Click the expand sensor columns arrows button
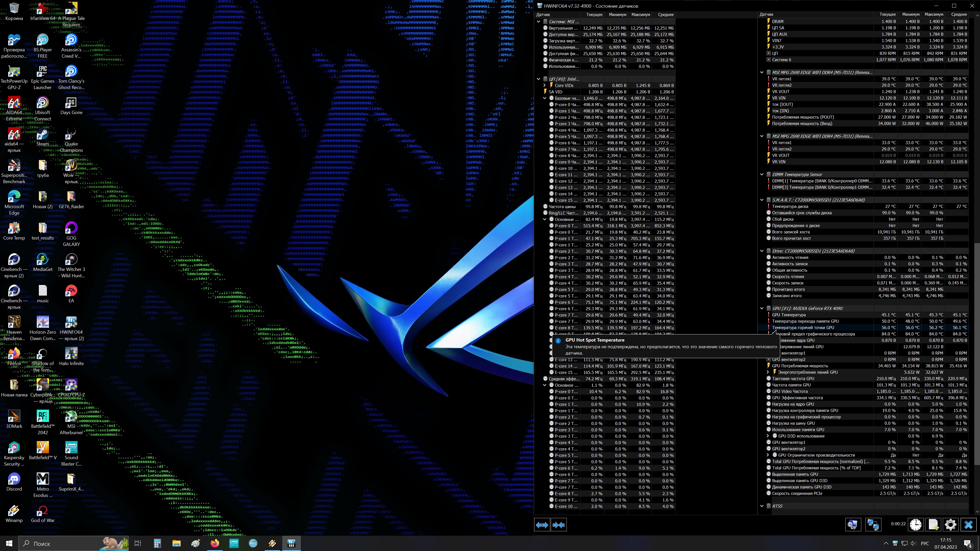Screen dimensions: 980x551 [x=542, y=525]
